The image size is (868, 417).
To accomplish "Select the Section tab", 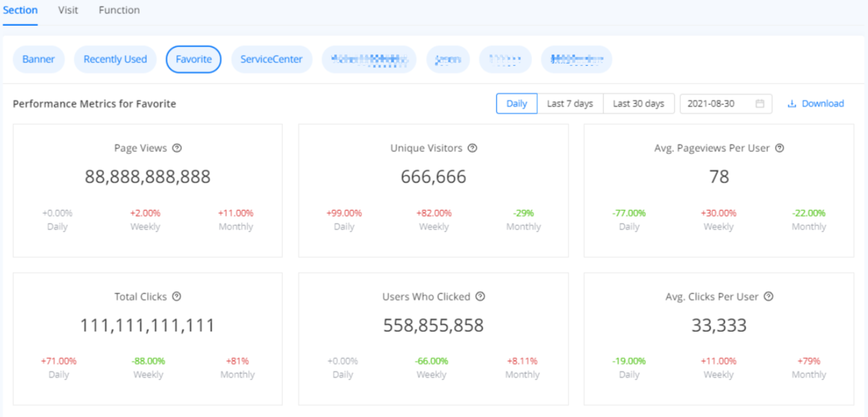I will point(20,10).
